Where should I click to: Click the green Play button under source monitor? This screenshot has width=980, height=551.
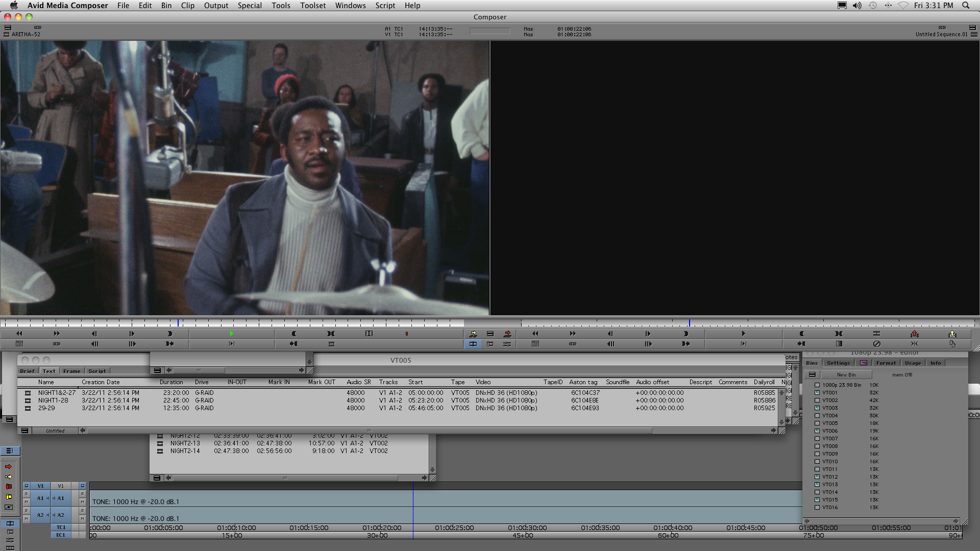click(231, 334)
